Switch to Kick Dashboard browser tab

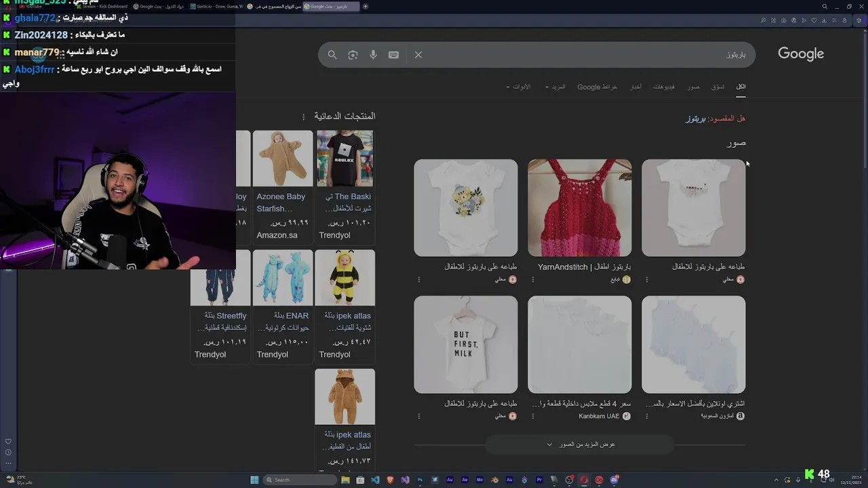tap(101, 6)
